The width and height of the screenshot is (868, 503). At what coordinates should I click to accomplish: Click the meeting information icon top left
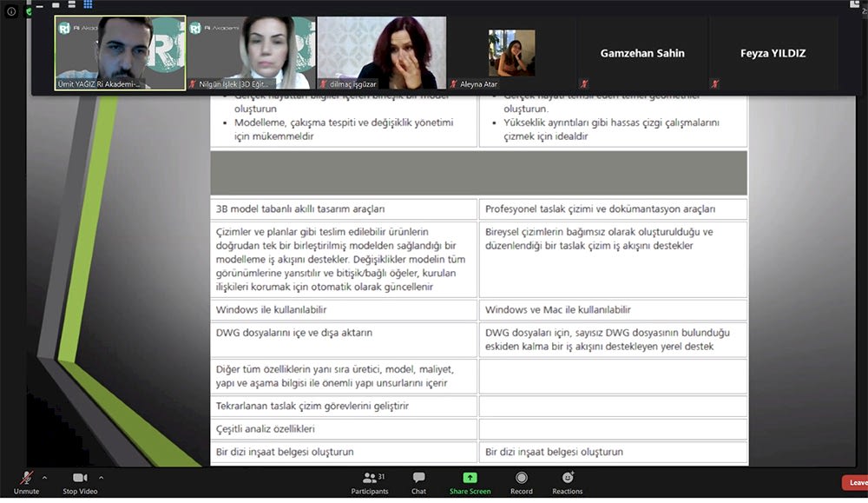point(11,10)
